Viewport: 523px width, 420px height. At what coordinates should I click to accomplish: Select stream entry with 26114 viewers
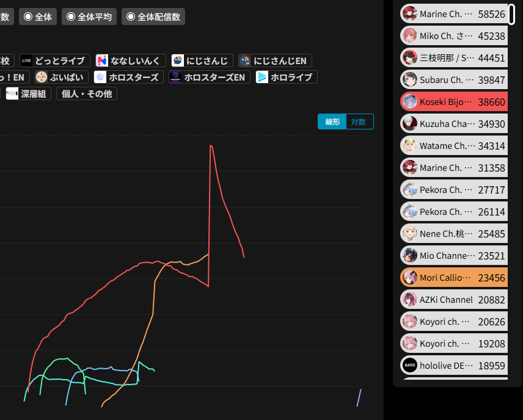click(454, 212)
